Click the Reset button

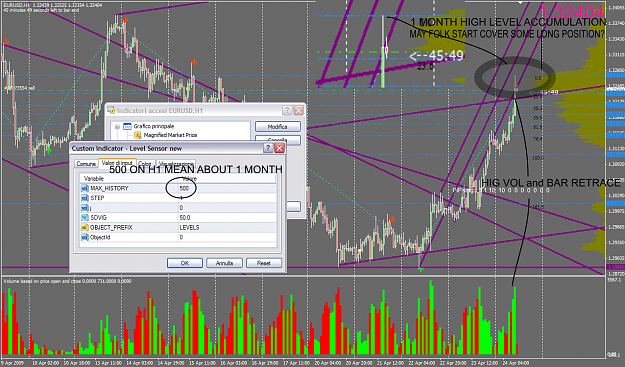pos(264,263)
